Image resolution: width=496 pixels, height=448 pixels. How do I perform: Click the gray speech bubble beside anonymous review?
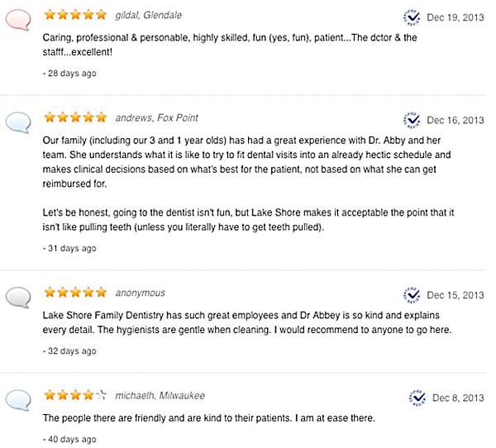pyautogui.click(x=18, y=298)
